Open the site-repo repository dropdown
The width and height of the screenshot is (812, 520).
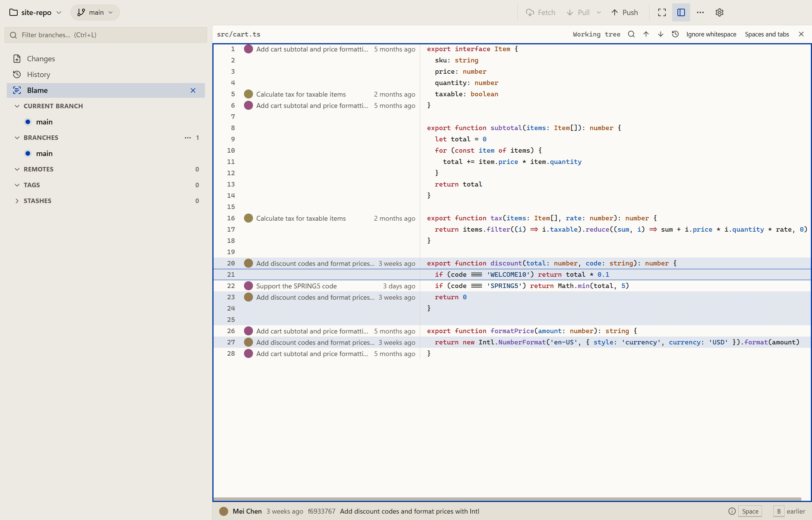pos(35,12)
